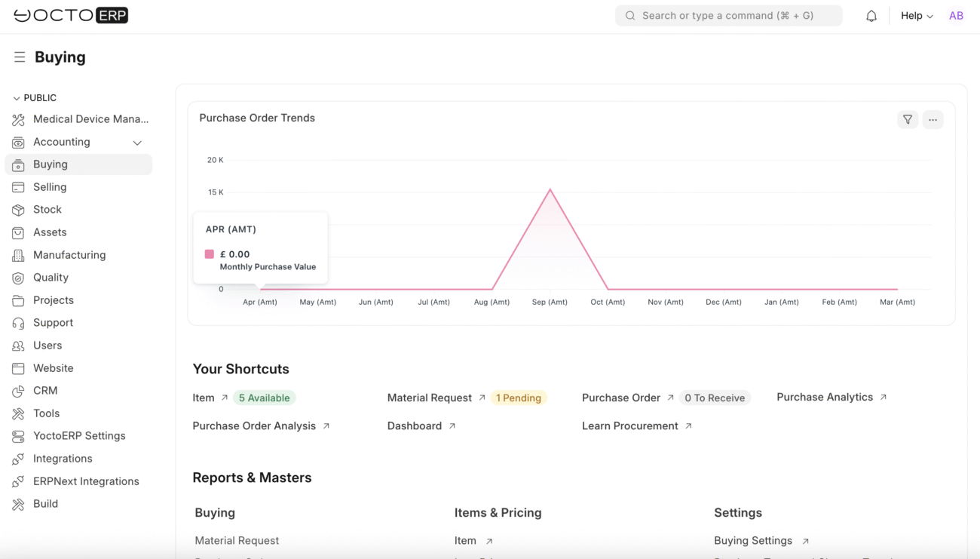Screen dimensions: 980x559
Task: Click the Manufacturing building icon in sidebar
Action: (18, 255)
